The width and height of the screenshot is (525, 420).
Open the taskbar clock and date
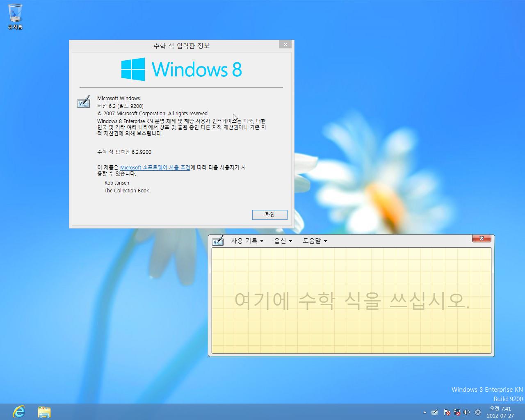coord(500,412)
